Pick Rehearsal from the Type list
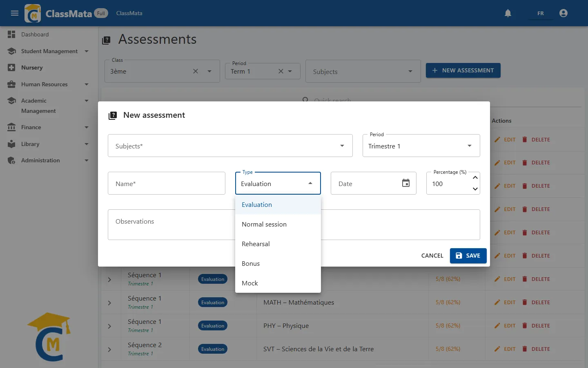 point(278,244)
